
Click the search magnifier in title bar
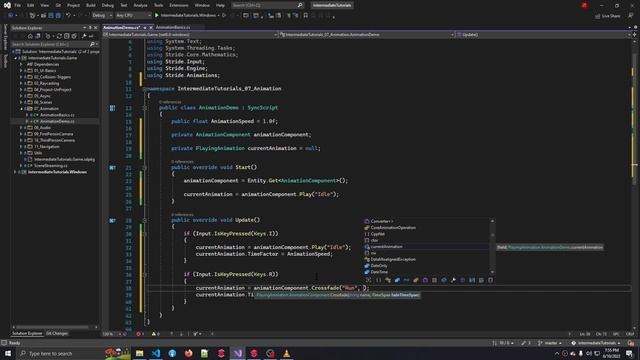[x=300, y=5]
